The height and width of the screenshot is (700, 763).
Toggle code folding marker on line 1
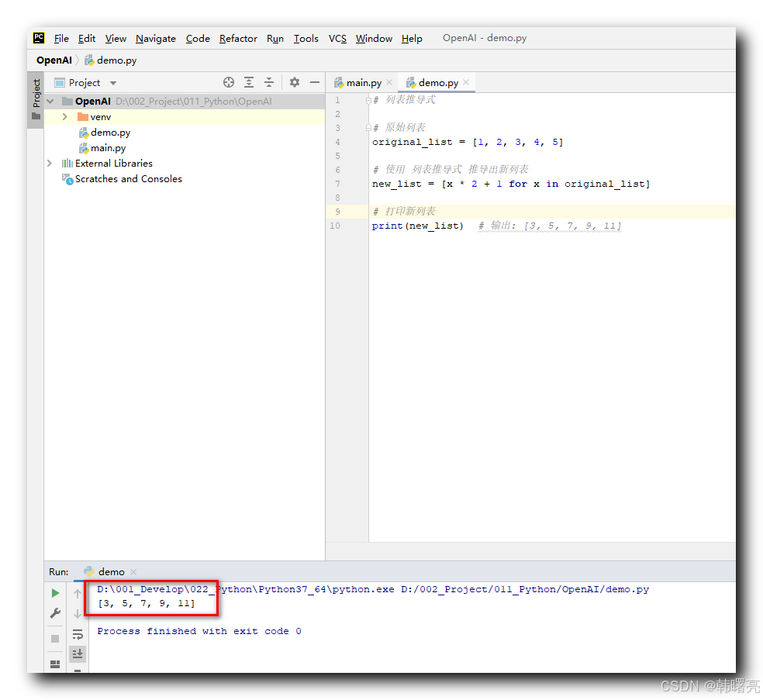tap(368, 100)
